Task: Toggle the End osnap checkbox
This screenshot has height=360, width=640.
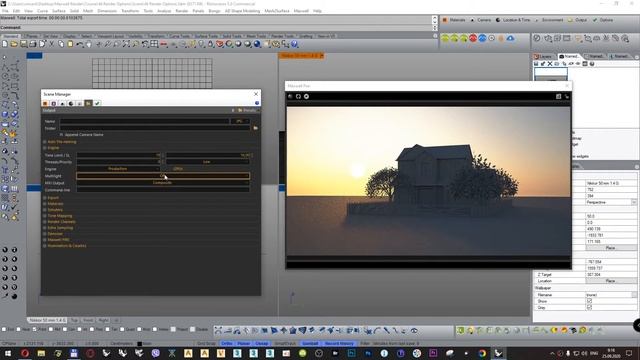Action: pos(4,329)
